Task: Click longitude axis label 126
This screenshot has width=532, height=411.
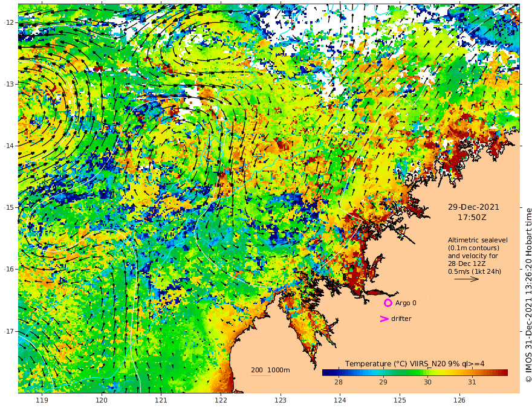Action: (459, 400)
